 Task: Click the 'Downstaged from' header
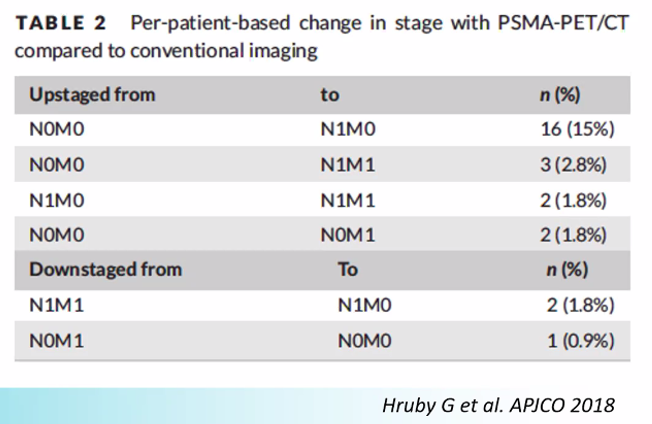(x=106, y=269)
